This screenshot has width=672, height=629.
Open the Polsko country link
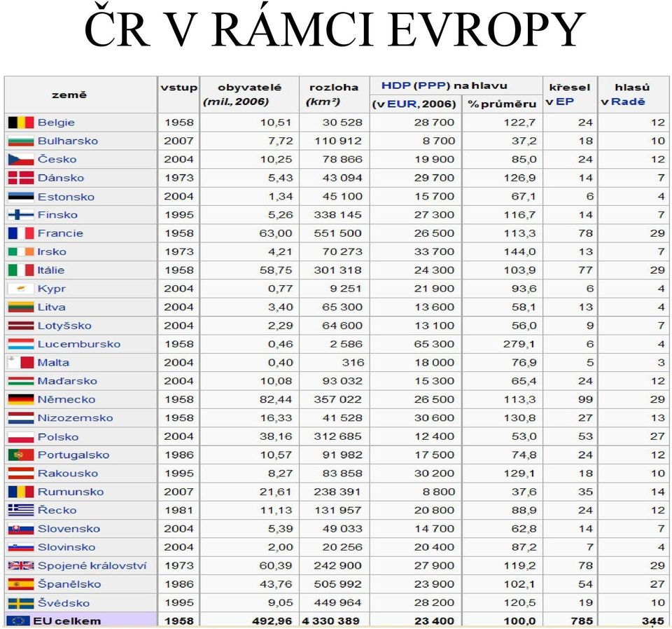tap(58, 437)
